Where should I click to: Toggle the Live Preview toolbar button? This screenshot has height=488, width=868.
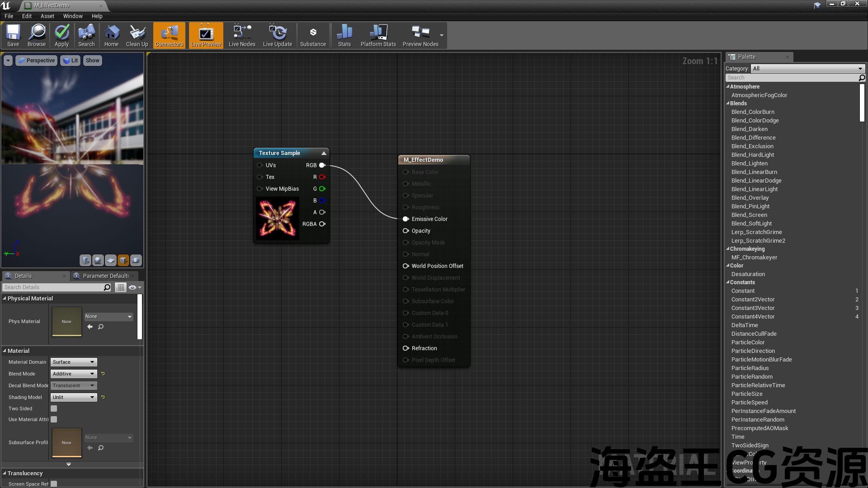click(x=206, y=35)
